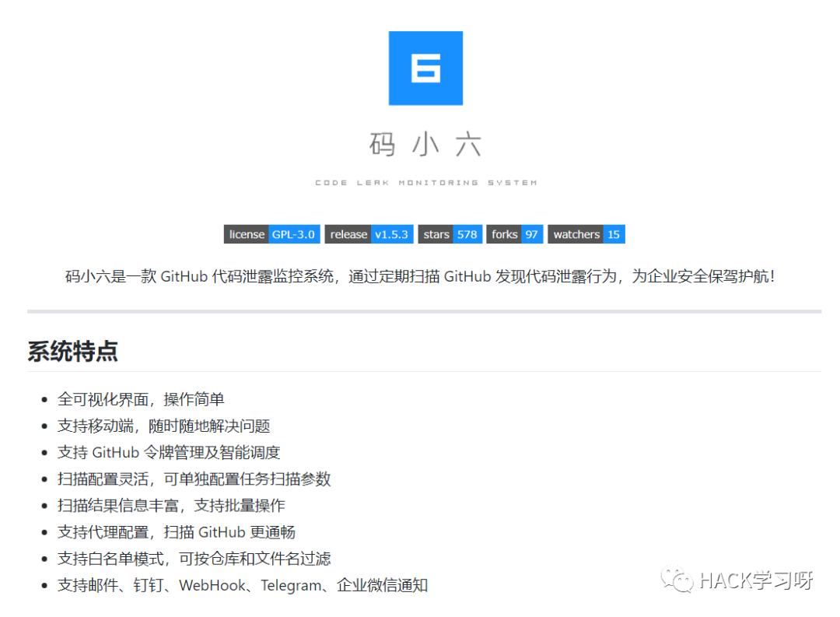Open the license GPL-3.0 badge

click(x=271, y=234)
